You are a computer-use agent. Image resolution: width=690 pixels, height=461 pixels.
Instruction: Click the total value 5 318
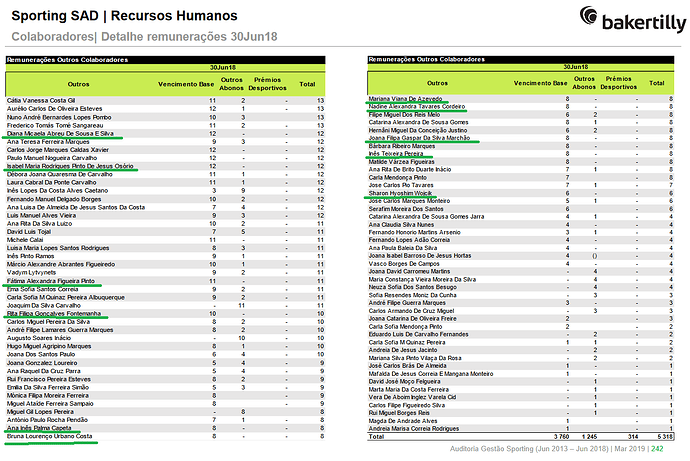pyautogui.click(x=665, y=436)
